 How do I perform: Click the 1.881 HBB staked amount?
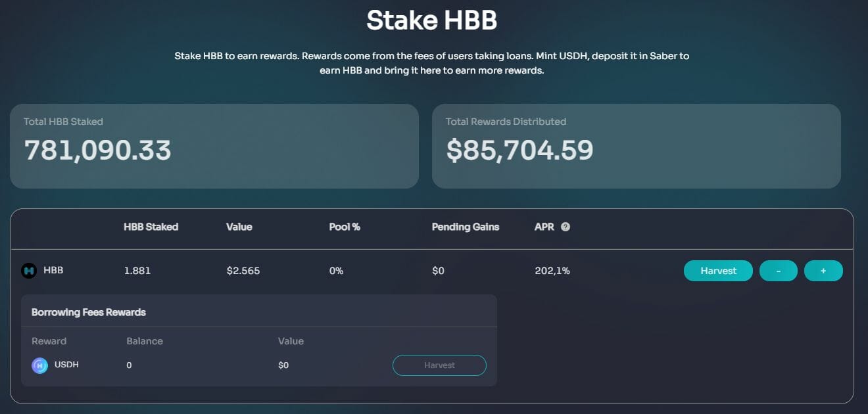pyautogui.click(x=137, y=271)
